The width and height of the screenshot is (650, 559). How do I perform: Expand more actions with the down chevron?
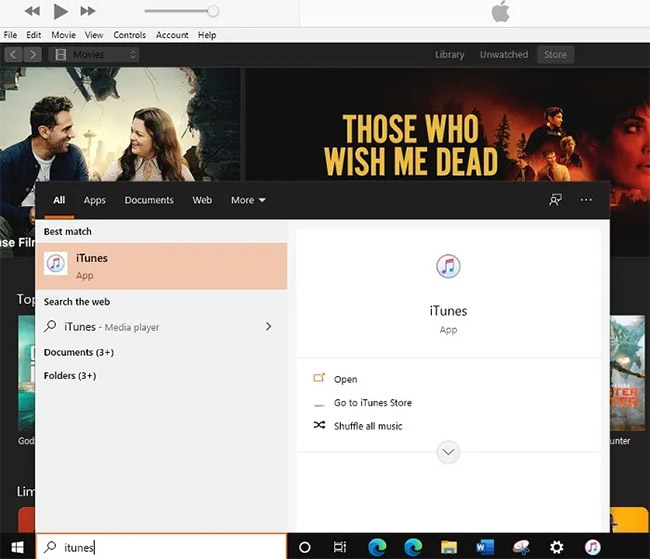click(448, 452)
